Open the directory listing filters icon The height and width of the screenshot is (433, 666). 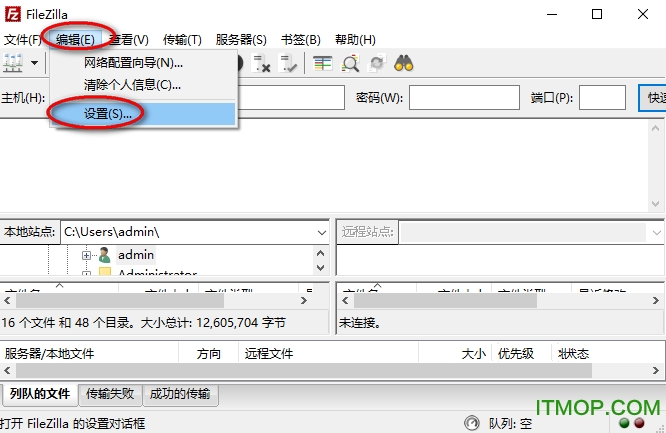(322, 63)
